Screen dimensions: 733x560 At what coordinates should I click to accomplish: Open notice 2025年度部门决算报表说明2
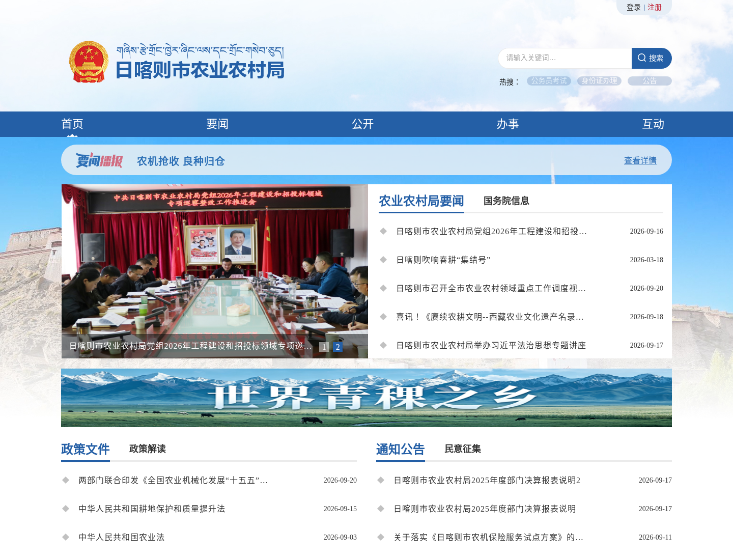487,481
